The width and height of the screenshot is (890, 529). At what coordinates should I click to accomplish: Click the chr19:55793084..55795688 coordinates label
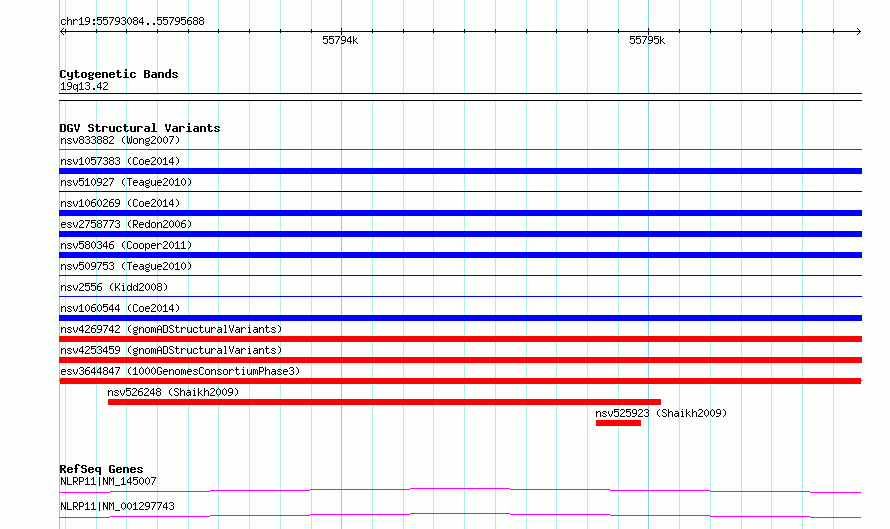coord(132,21)
